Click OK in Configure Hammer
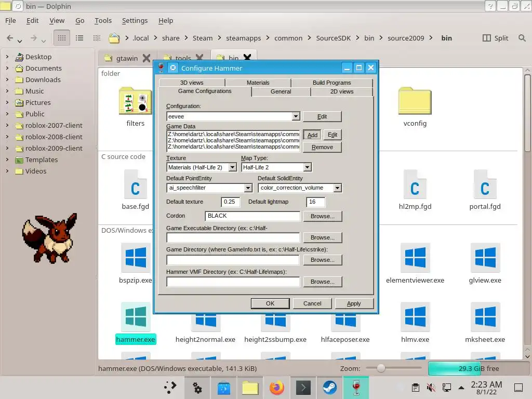 pos(270,303)
